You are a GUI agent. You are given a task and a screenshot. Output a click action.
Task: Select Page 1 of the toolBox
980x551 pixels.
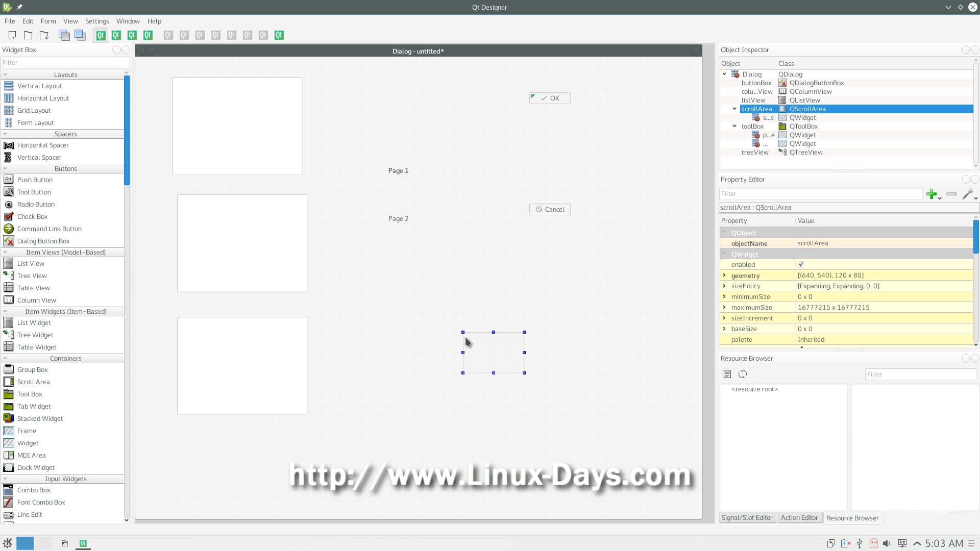tap(398, 170)
